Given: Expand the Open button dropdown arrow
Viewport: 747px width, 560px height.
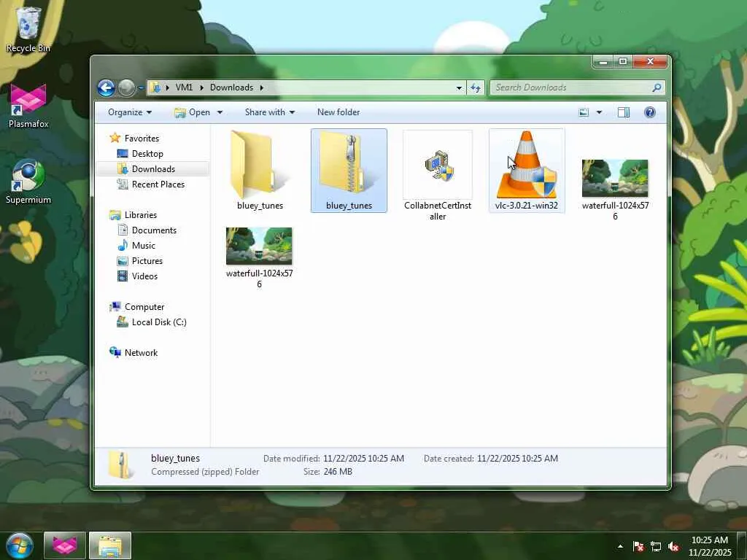Looking at the screenshot, I should (x=220, y=112).
